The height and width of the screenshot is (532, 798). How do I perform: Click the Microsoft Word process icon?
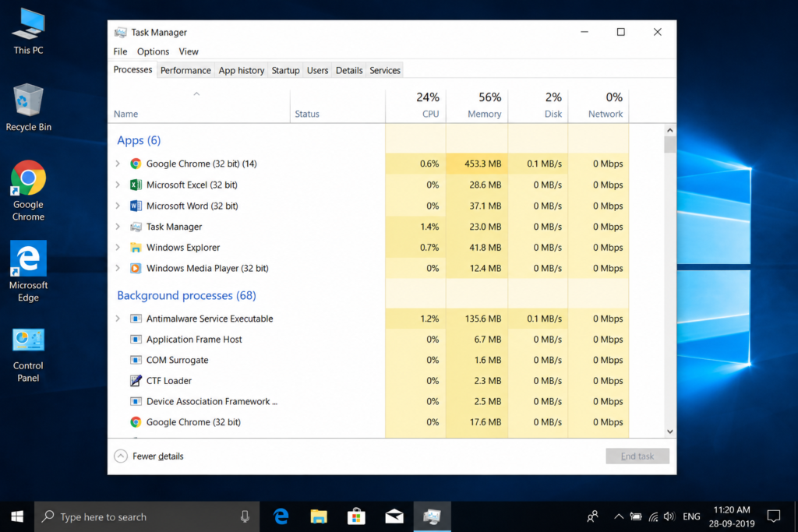click(x=136, y=206)
